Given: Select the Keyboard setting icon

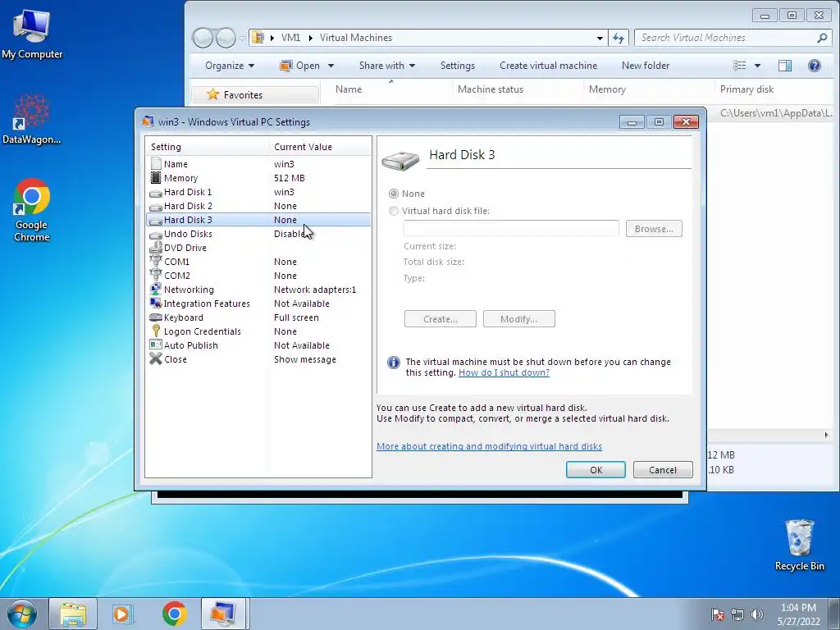Looking at the screenshot, I should pos(155,317).
